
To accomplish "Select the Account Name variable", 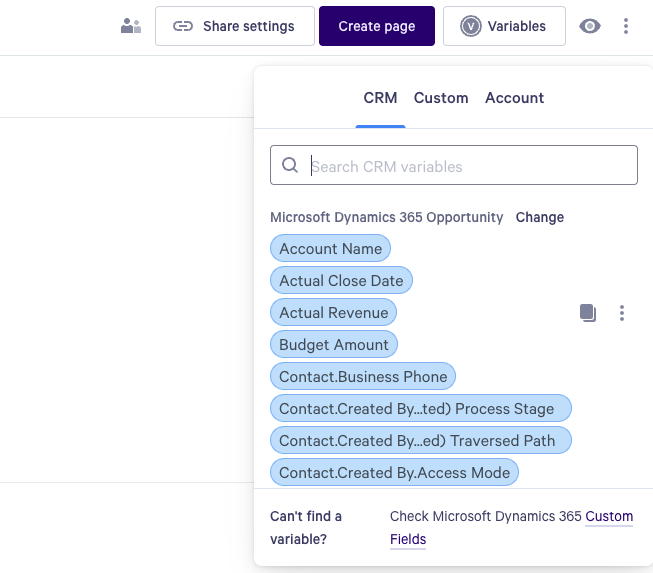I will coord(330,248).
